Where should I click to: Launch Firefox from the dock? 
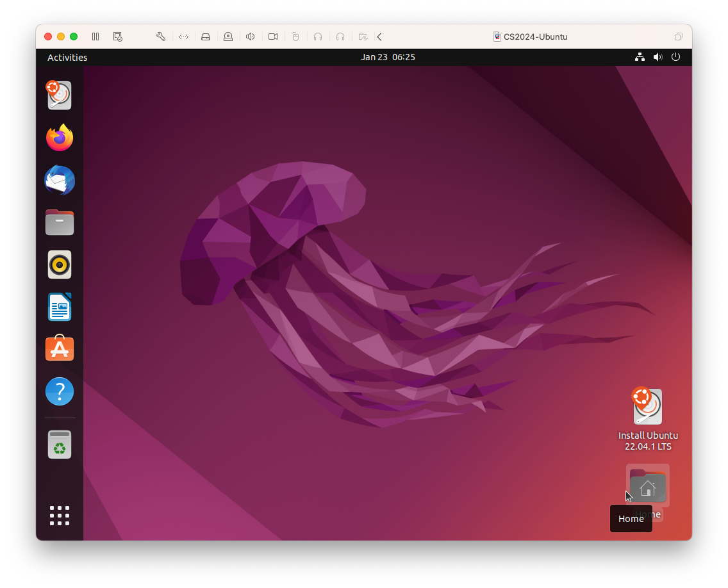click(60, 138)
